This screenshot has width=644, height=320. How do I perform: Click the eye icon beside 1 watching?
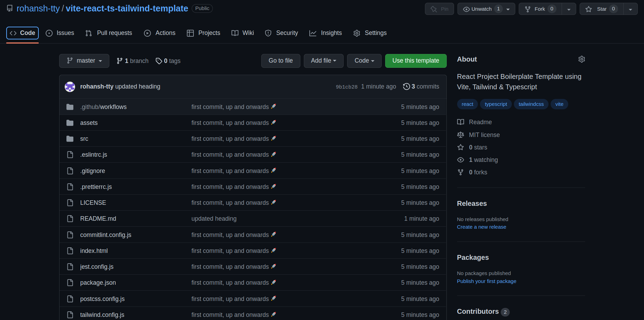461,160
